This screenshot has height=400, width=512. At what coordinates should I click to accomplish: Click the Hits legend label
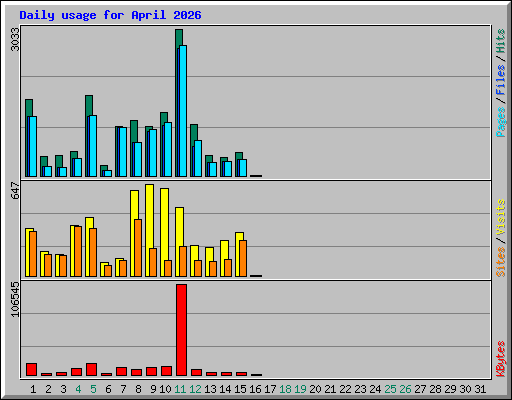[501, 41]
